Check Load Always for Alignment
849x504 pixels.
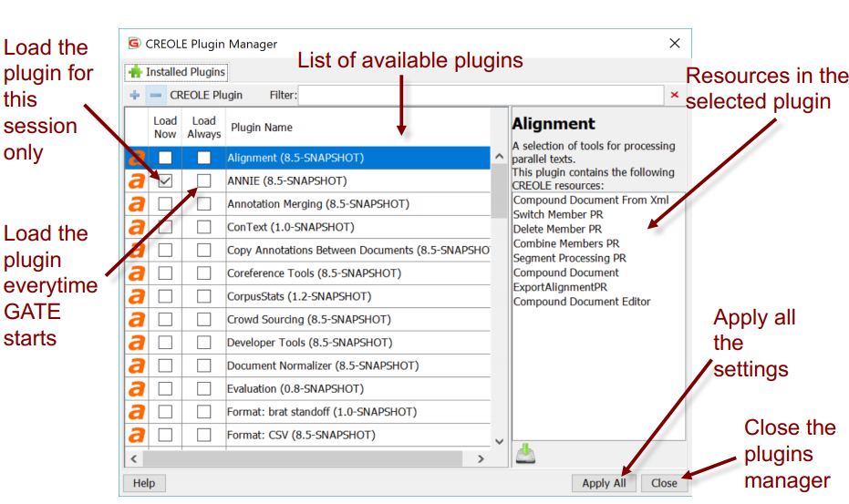click(x=203, y=158)
